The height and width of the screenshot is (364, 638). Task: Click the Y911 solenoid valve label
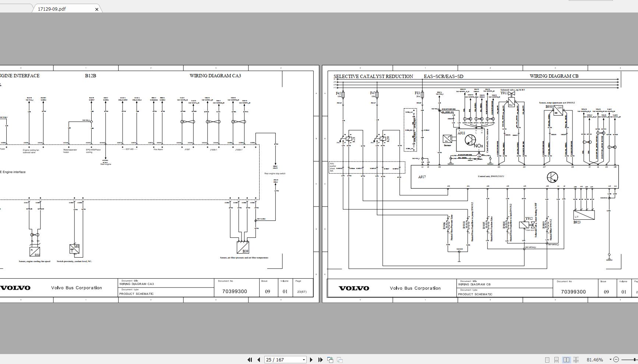point(504,93)
